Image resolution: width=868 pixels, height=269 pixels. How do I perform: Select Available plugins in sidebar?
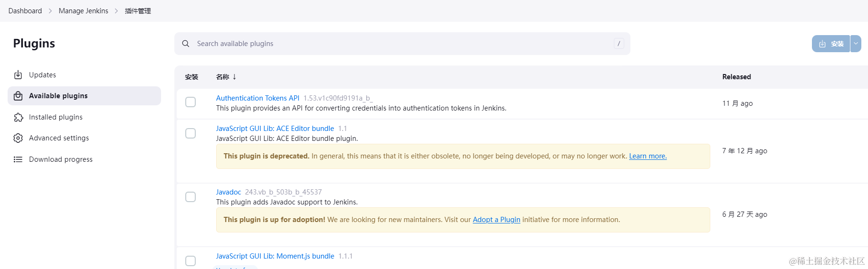(84, 96)
